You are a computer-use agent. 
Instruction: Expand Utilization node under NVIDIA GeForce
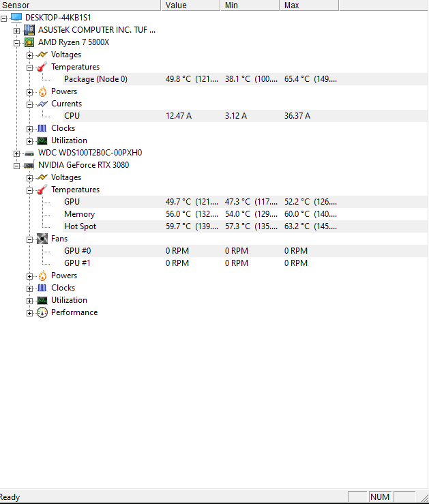click(x=29, y=301)
